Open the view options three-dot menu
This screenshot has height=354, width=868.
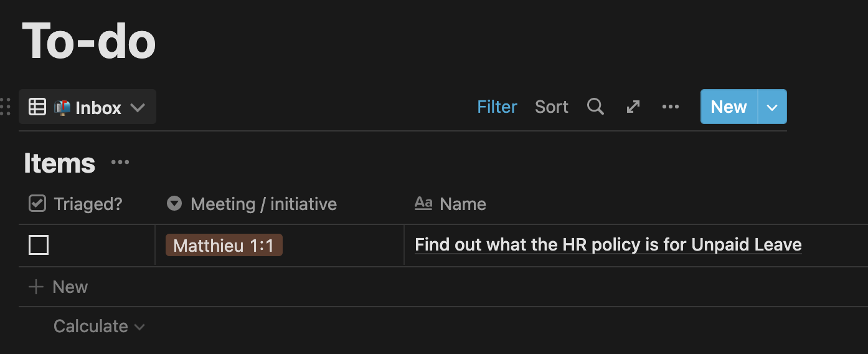[671, 107]
